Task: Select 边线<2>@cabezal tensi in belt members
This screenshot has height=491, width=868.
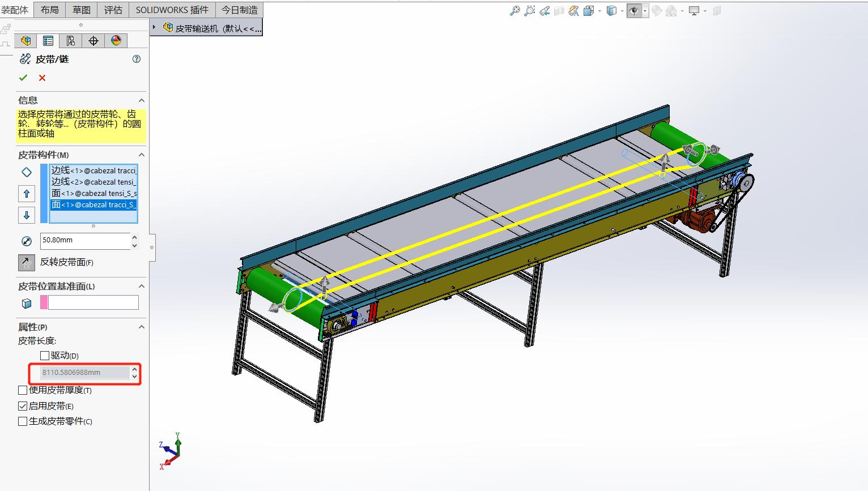Action: click(x=93, y=182)
